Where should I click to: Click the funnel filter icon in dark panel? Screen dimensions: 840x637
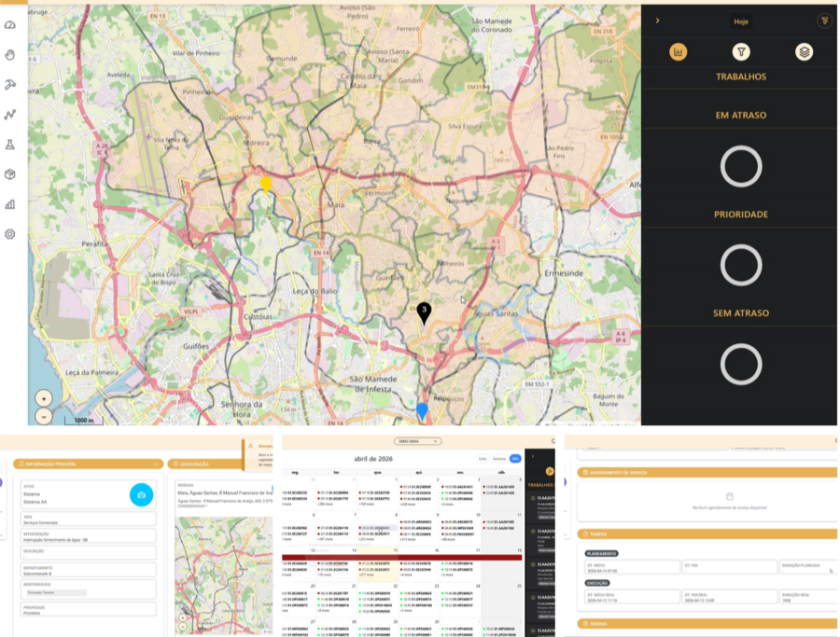coord(741,52)
